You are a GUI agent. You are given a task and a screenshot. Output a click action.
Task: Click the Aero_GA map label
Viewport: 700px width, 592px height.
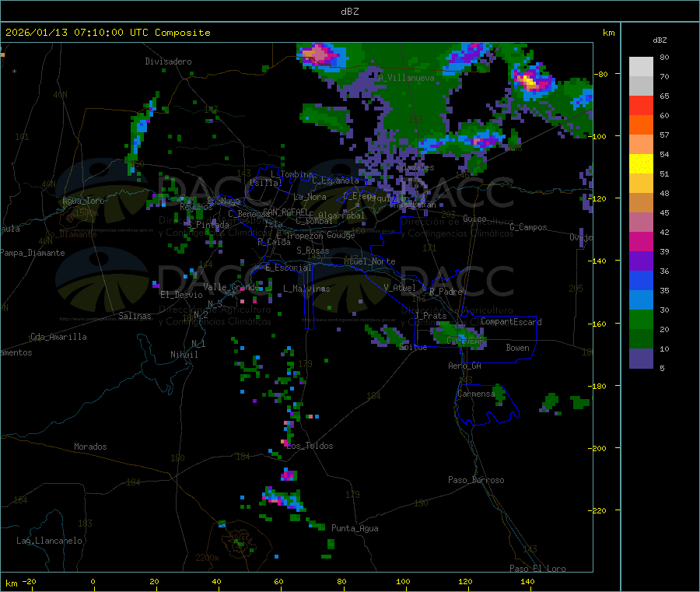[x=465, y=366]
